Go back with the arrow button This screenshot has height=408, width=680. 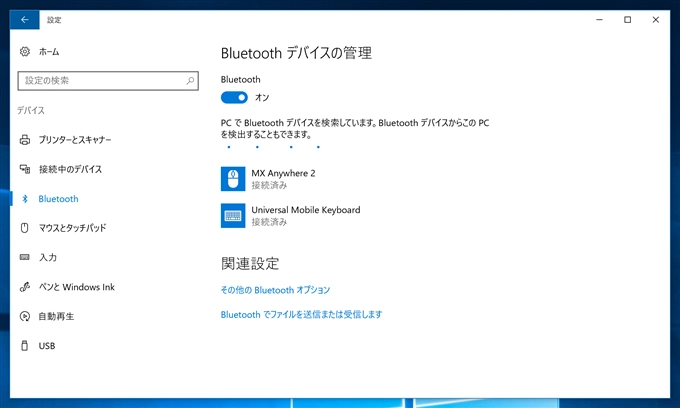[25, 20]
